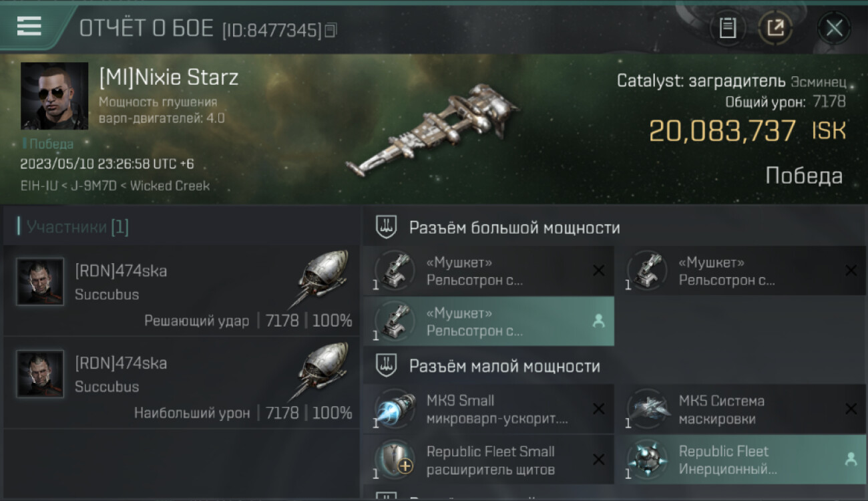Viewport: 868px width, 501px height.
Task: Open the clipboard notes icon
Action: click(x=728, y=28)
